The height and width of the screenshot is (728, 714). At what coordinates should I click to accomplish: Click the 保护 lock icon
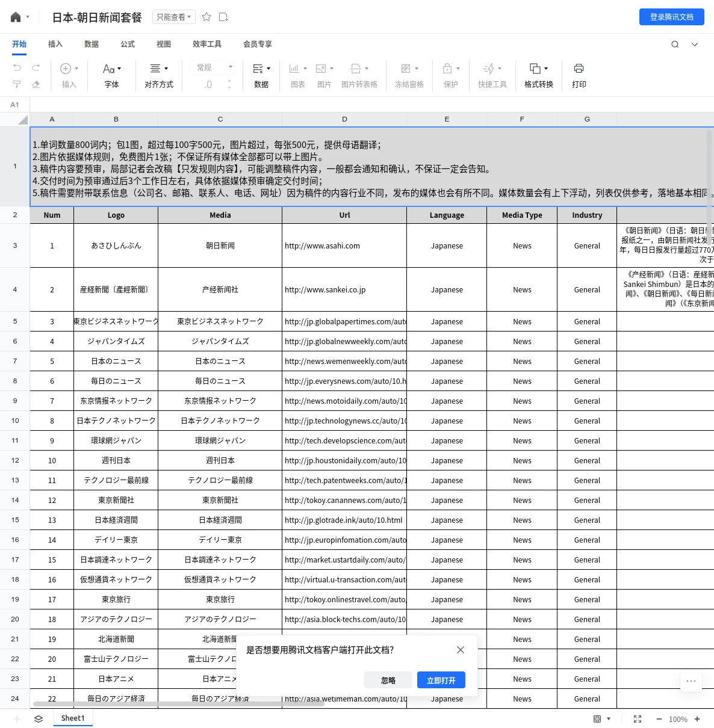(x=447, y=69)
